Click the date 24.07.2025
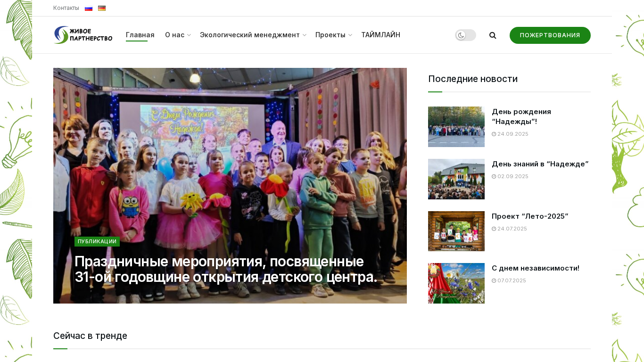This screenshot has height=362, width=644. [509, 229]
